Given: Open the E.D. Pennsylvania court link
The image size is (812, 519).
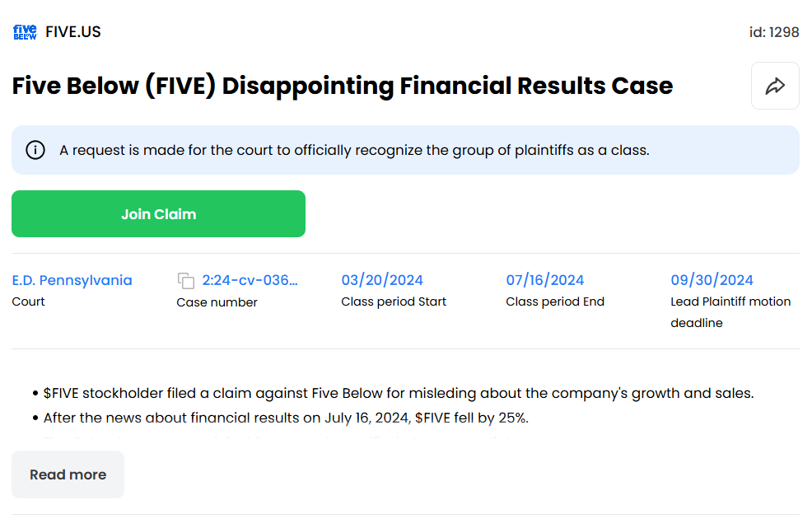Looking at the screenshot, I should pyautogui.click(x=72, y=280).
